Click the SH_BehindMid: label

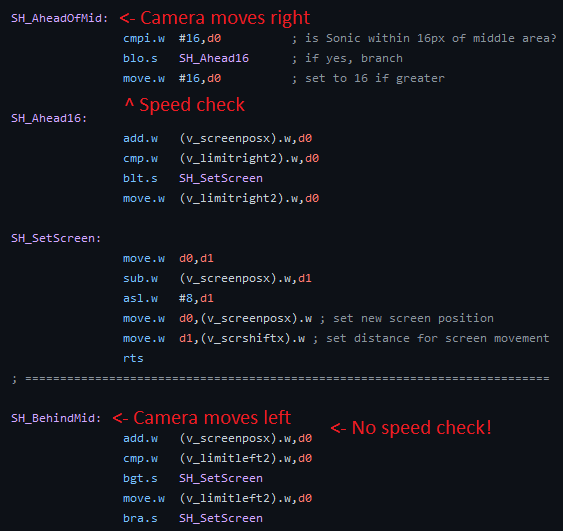coord(56,418)
